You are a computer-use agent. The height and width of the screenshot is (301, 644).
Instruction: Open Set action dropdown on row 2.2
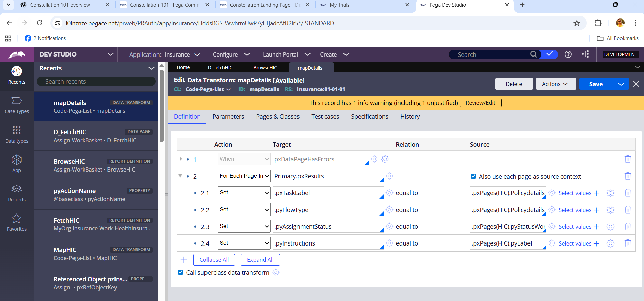244,209
